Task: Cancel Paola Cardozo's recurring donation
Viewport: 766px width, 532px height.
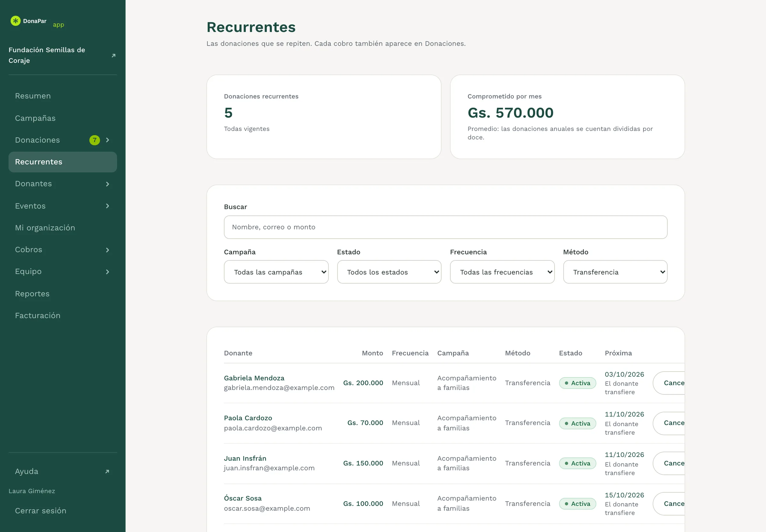Action: (669, 423)
